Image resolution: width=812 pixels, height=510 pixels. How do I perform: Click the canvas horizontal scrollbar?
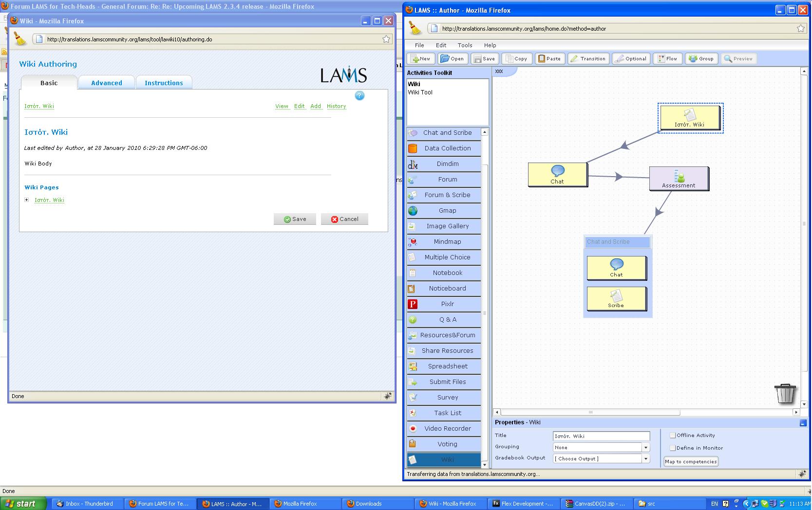pos(590,412)
